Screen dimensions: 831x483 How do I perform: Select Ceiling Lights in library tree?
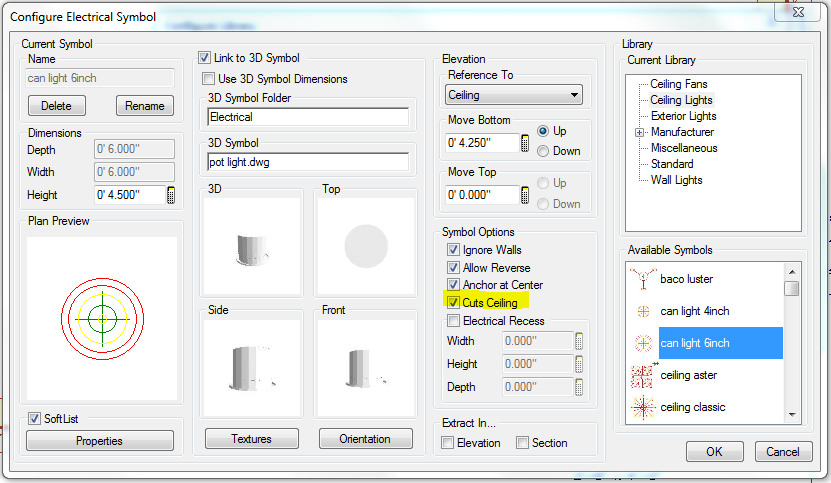tap(681, 100)
